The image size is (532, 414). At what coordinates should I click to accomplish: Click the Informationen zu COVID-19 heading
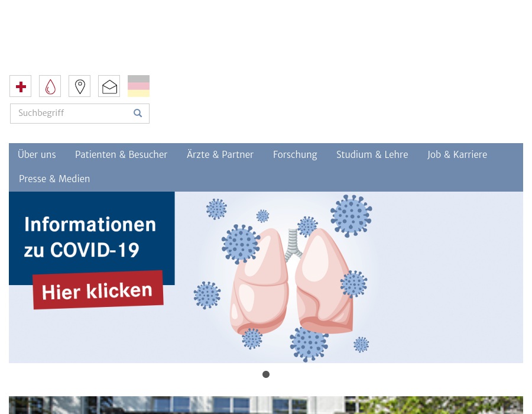click(90, 237)
